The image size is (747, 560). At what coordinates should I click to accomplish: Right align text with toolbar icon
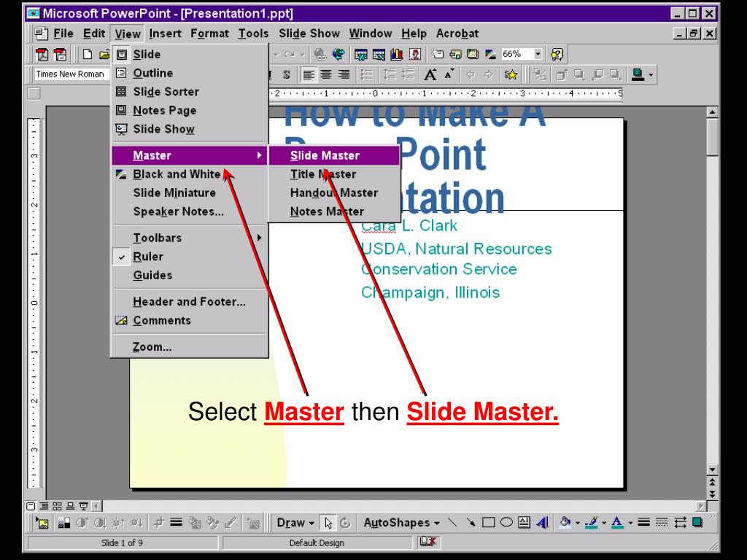344,74
